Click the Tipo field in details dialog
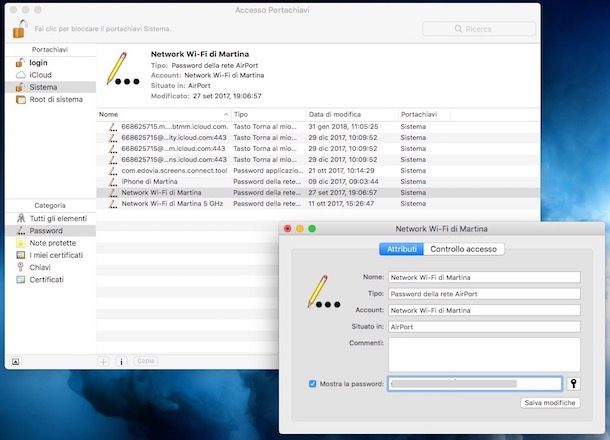The width and height of the screenshot is (610, 440). [484, 294]
